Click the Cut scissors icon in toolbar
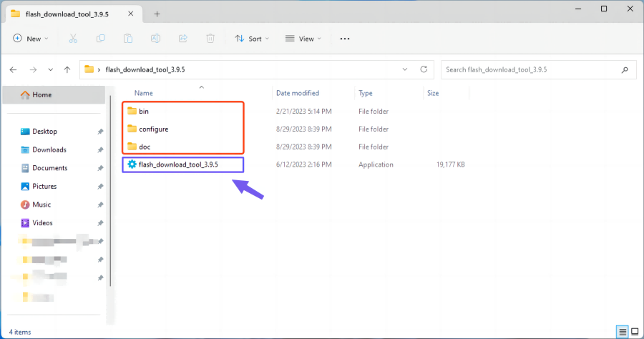This screenshot has width=644, height=339. pyautogui.click(x=74, y=39)
